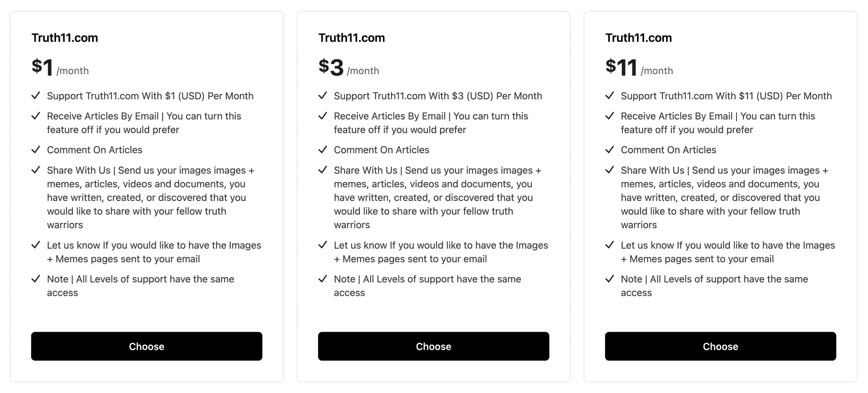868x393 pixels.
Task: Click Note All Levels checkmark in $11 plan
Action: (x=609, y=278)
